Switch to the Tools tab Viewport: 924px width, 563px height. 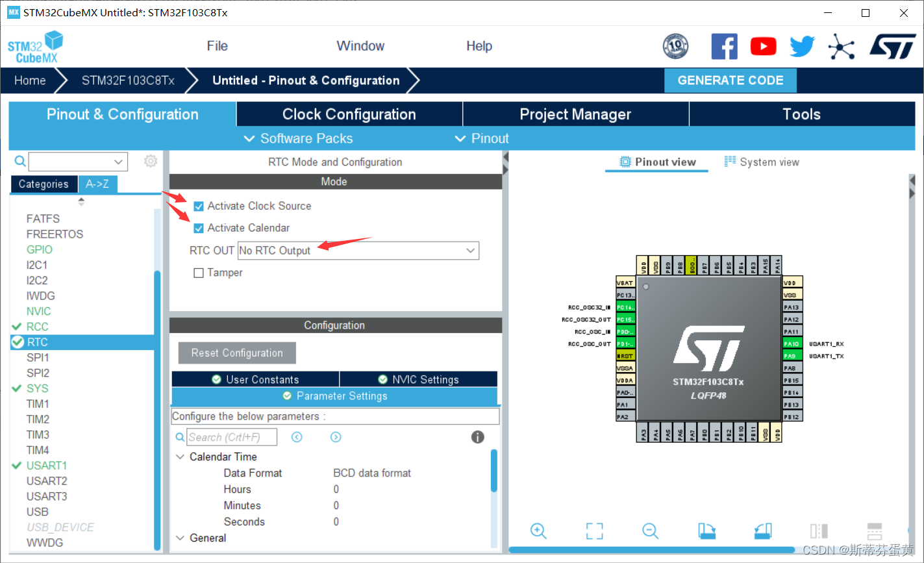click(802, 114)
